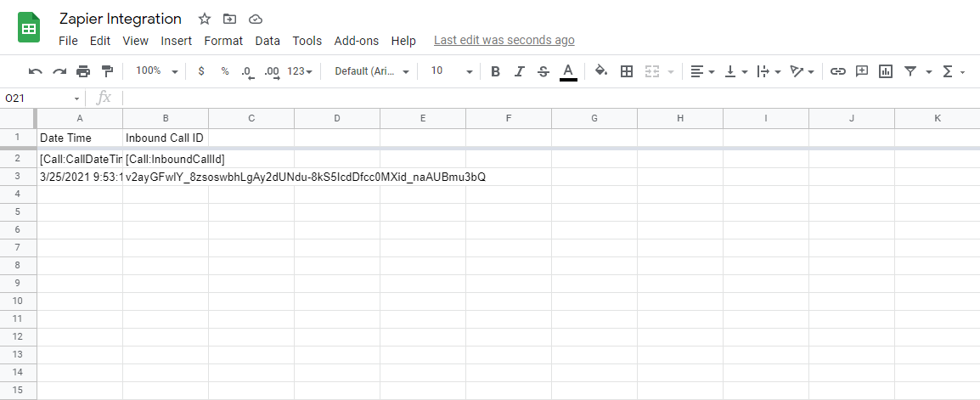Format as percent
This screenshot has width=980, height=400.
click(225, 71)
